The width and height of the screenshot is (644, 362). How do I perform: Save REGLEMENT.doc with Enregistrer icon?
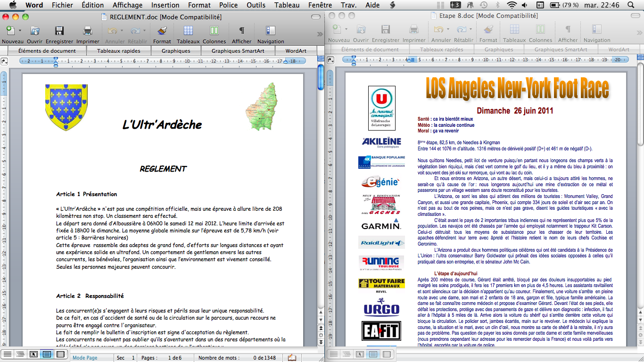(59, 31)
